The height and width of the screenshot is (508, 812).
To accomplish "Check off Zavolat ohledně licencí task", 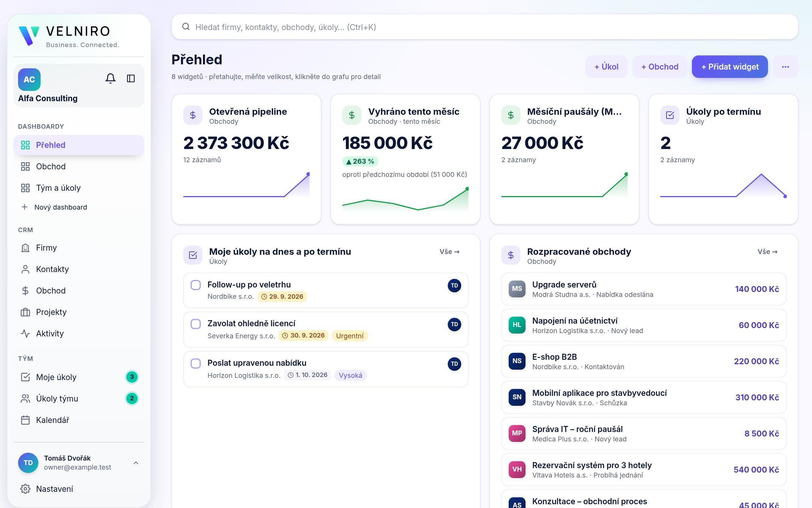I will [x=195, y=324].
